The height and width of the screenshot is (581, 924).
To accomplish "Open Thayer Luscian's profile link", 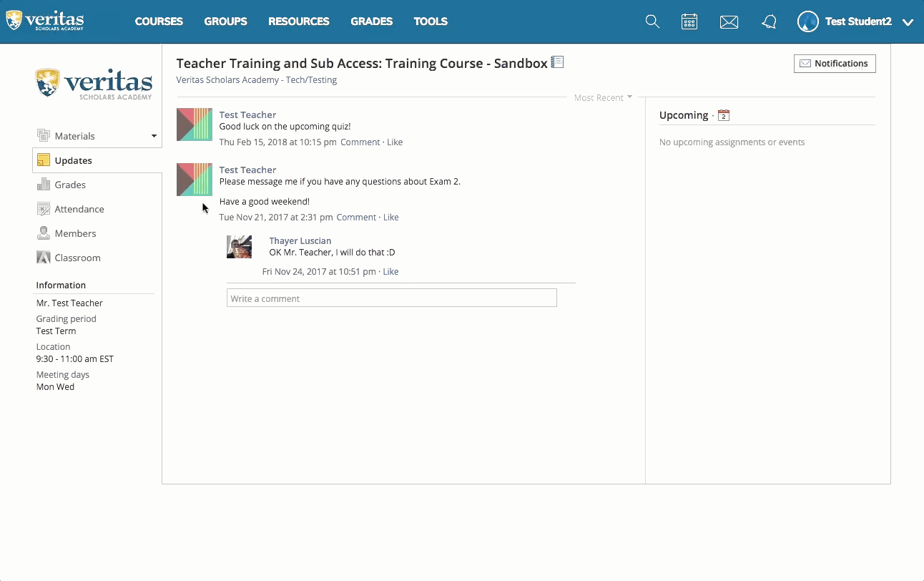I will click(300, 241).
